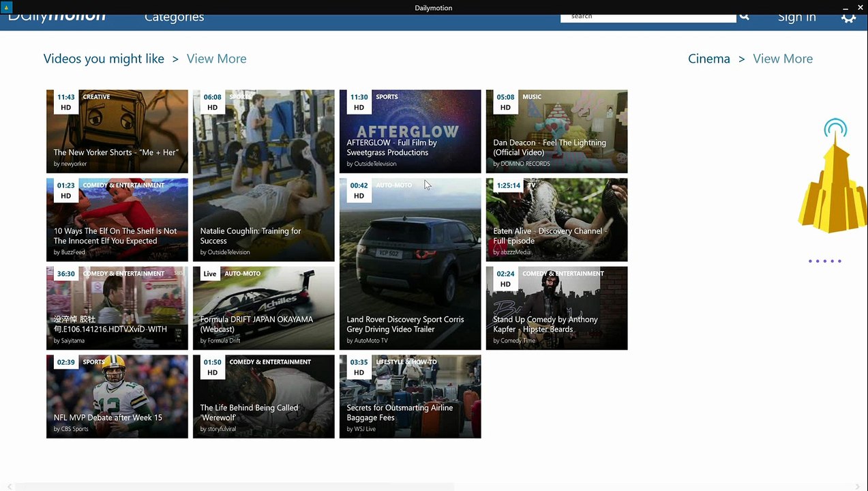The height and width of the screenshot is (491, 868).
Task: Click View More next to Cinema
Action: 783,59
